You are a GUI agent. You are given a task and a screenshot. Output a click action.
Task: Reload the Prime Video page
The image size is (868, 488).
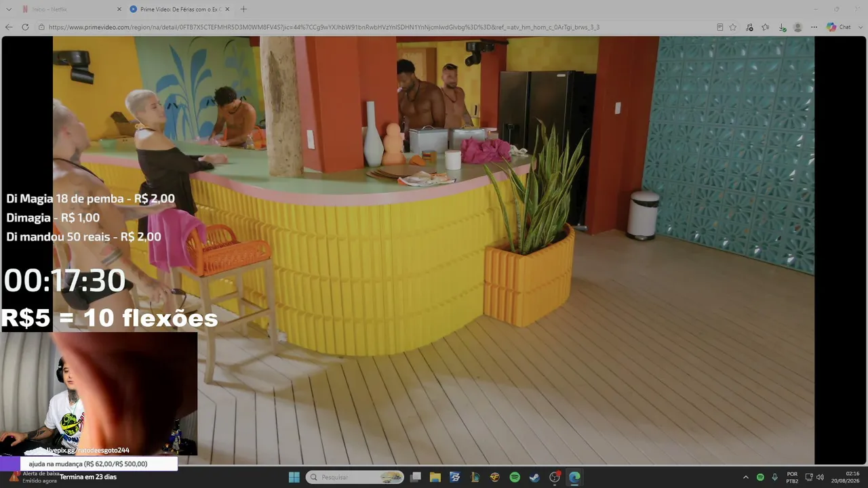[25, 27]
